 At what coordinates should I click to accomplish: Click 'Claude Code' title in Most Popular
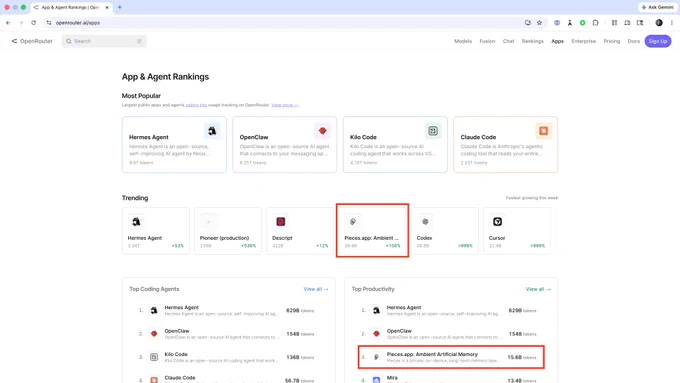point(478,137)
